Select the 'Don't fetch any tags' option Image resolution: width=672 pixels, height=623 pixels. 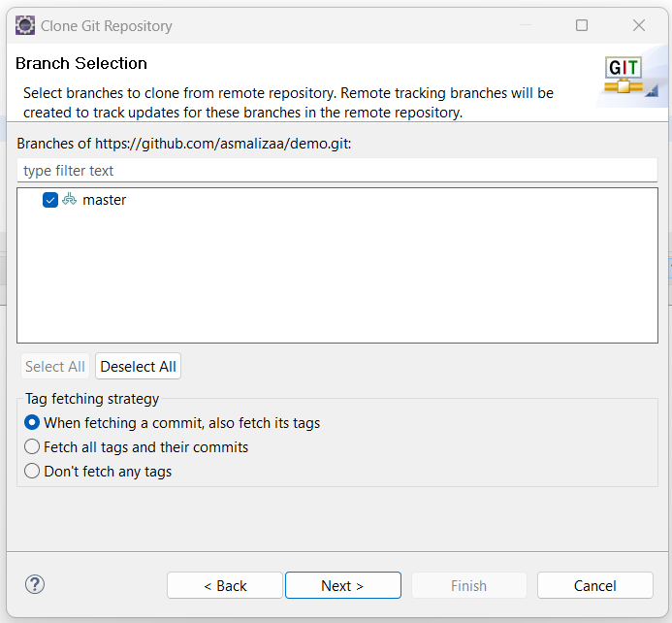pyautogui.click(x=32, y=472)
